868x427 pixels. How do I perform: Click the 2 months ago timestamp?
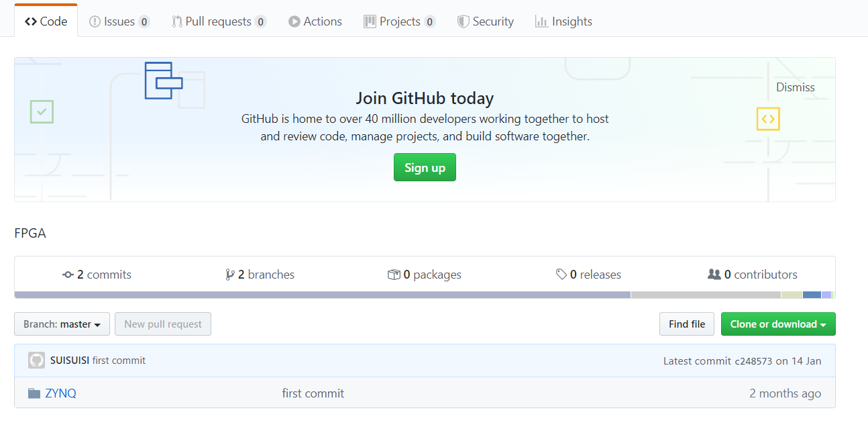click(x=785, y=393)
